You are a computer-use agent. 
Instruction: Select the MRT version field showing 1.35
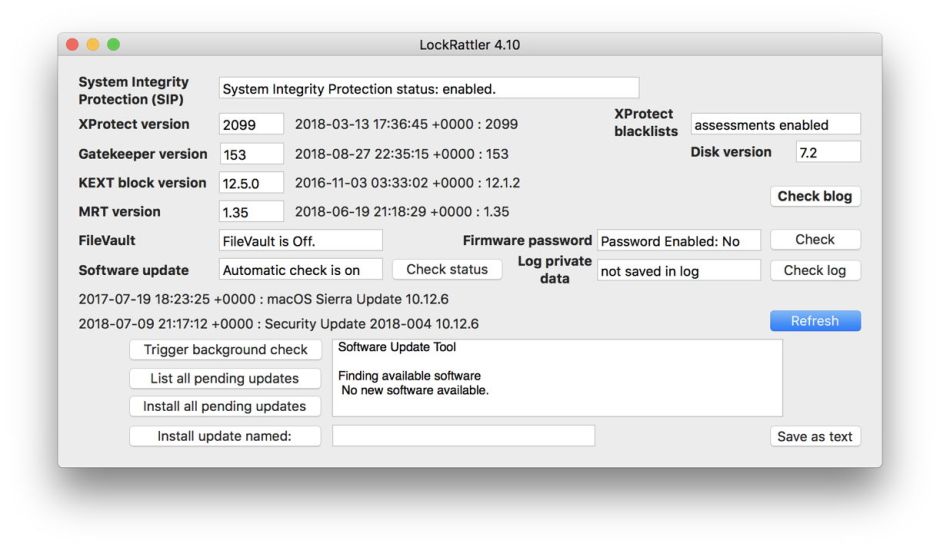251,212
